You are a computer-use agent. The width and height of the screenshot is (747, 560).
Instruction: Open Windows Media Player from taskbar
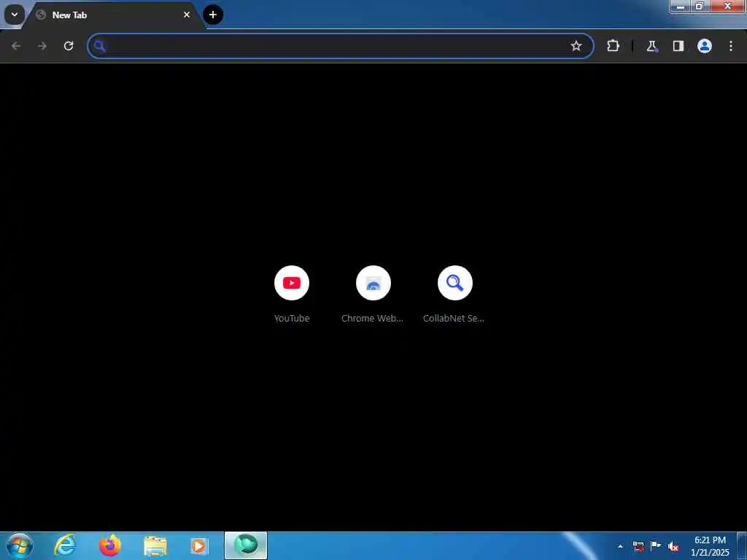click(198, 545)
